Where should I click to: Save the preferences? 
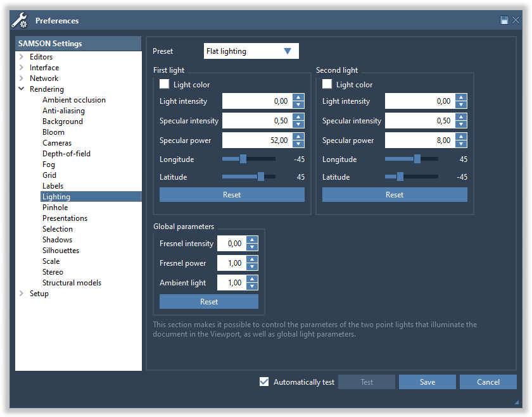427,382
